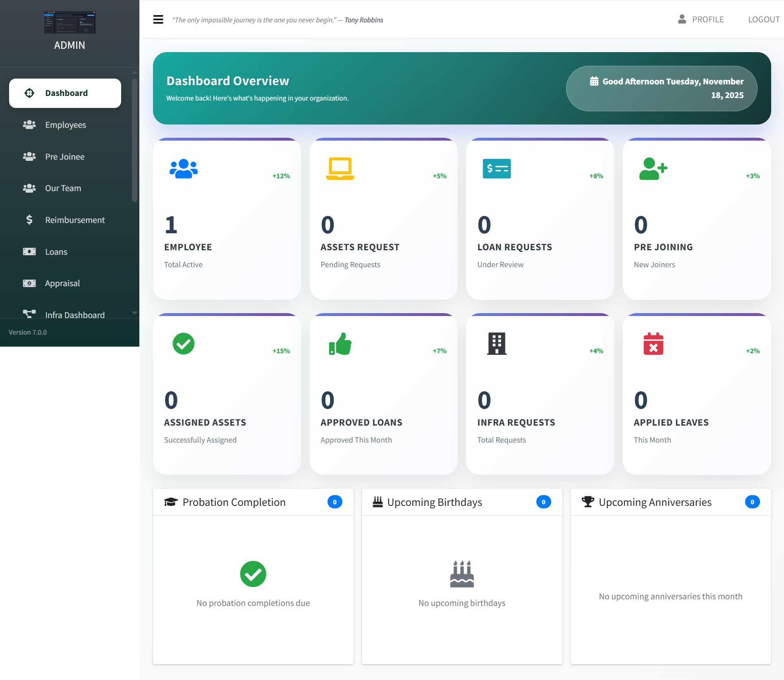Open the sidebar hamburger menu
784x680 pixels.
point(158,19)
